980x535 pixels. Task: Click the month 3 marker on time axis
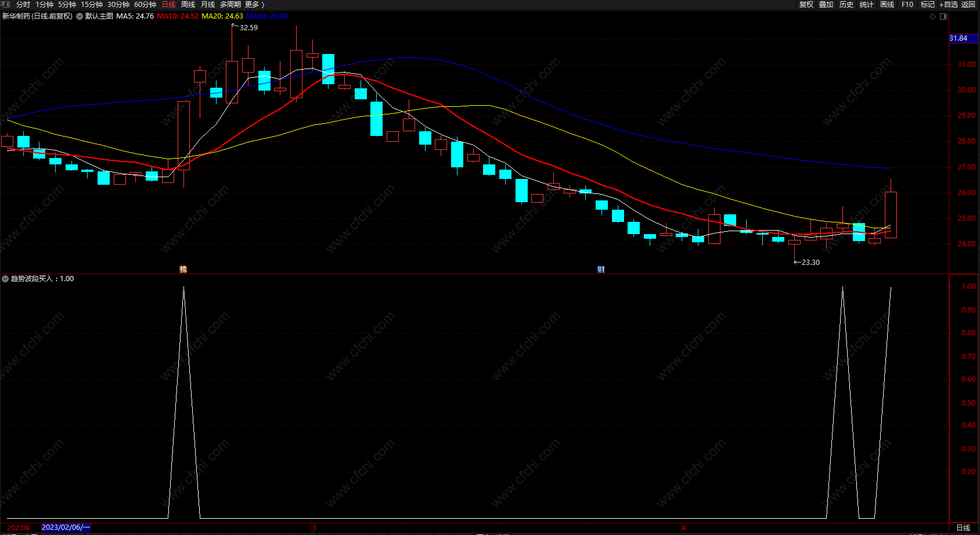(x=314, y=527)
